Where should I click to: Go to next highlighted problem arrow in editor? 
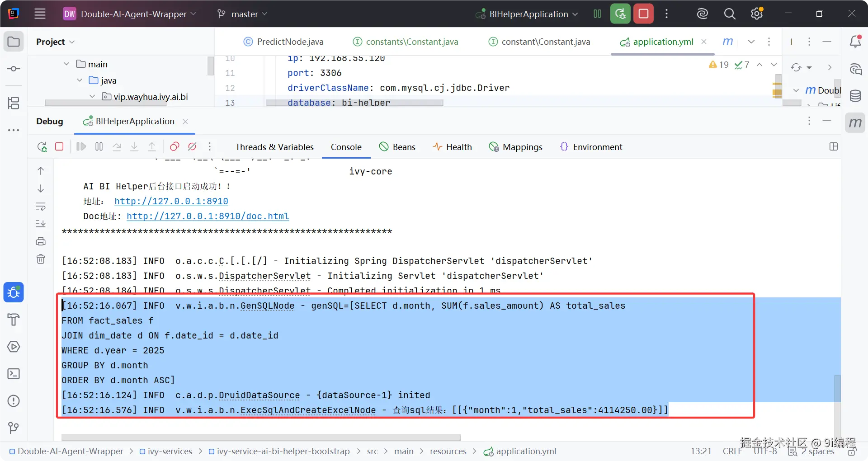pos(774,65)
